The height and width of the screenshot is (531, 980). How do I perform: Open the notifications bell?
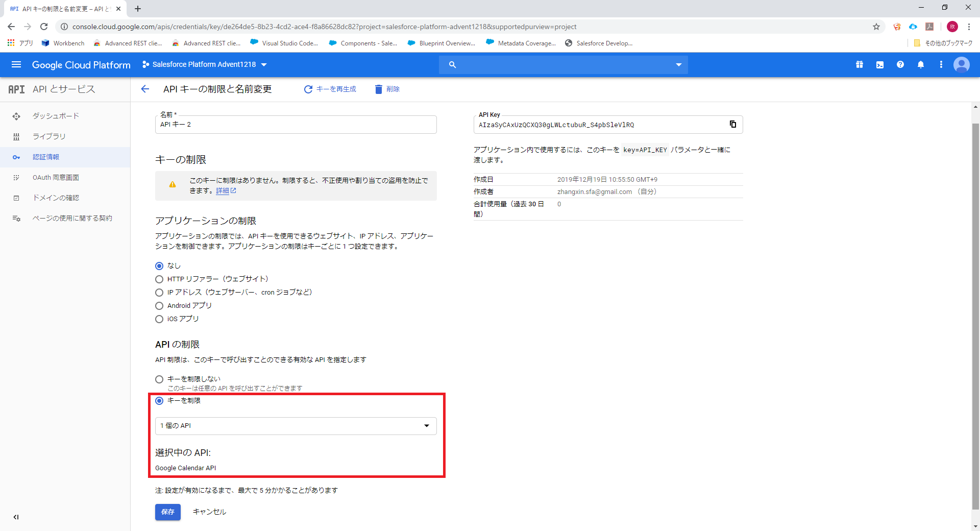pos(921,65)
